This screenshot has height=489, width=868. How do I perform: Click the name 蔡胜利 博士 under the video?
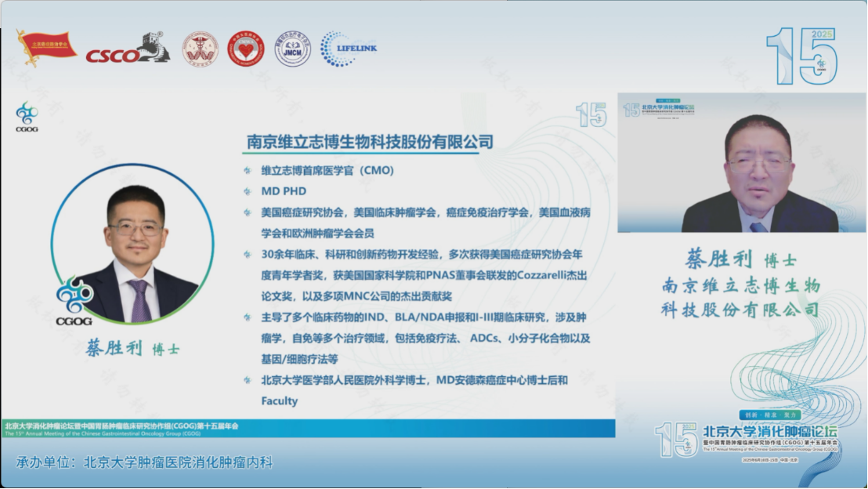pos(740,259)
